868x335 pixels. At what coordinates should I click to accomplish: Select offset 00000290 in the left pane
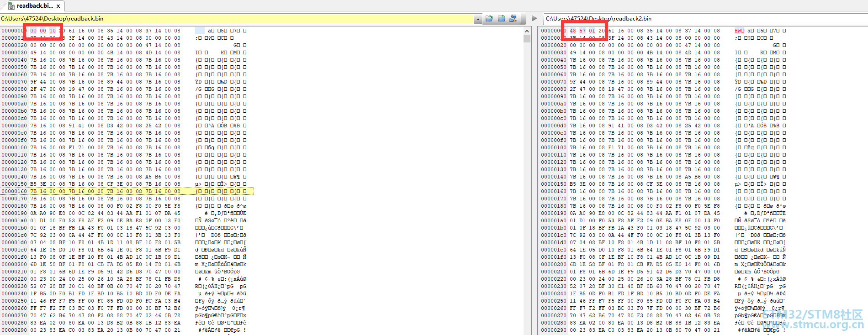(14, 330)
